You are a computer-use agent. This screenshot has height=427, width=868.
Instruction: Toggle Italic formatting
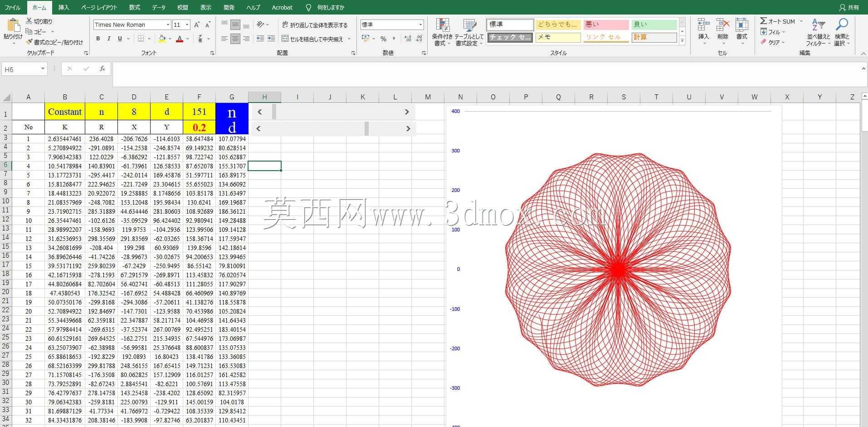[109, 39]
